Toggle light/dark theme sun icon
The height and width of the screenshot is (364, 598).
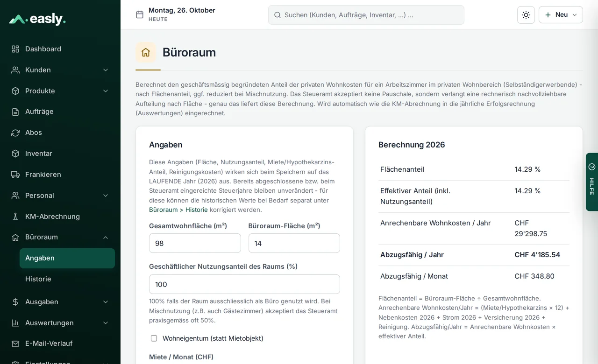point(526,15)
